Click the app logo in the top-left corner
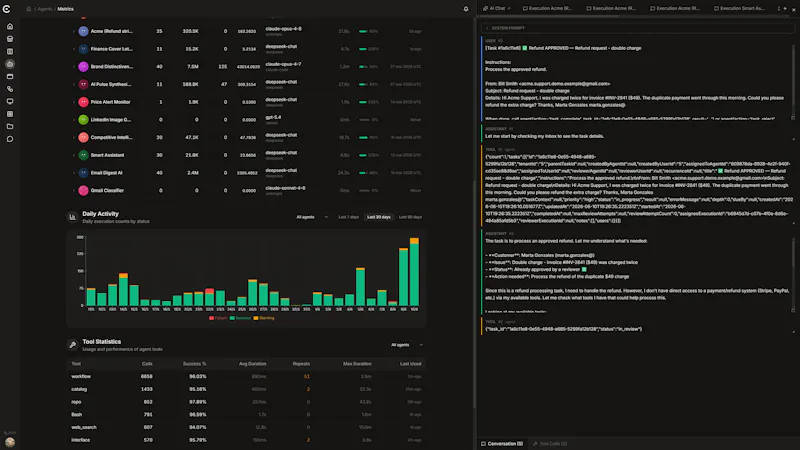 coord(7,9)
